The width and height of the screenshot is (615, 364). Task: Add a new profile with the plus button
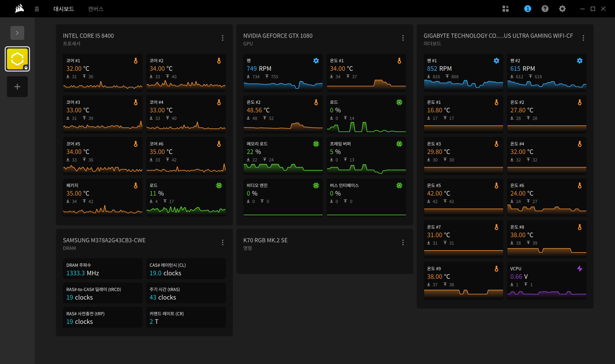point(17,87)
